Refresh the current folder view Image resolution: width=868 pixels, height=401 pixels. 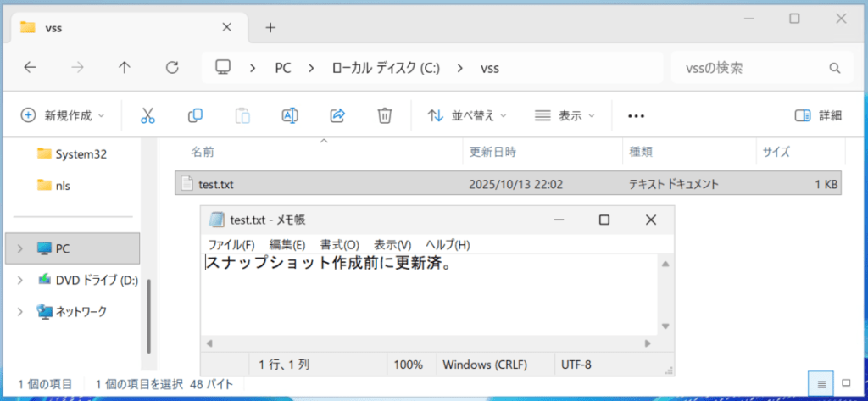tap(172, 67)
